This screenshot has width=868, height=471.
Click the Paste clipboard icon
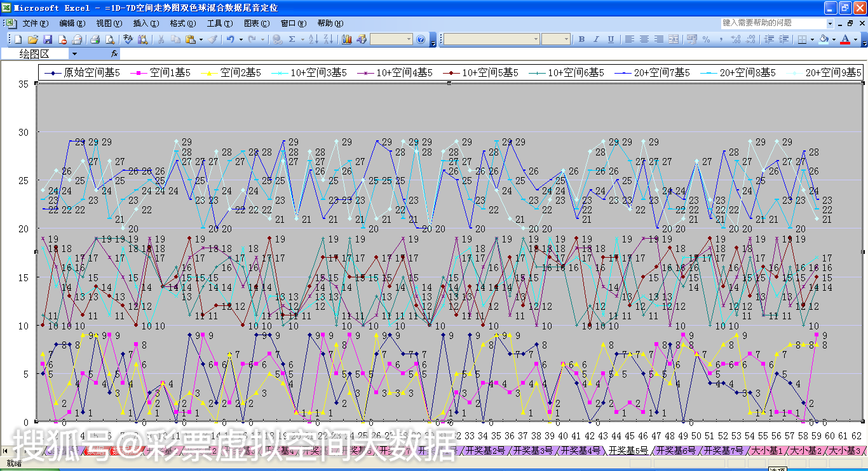190,39
